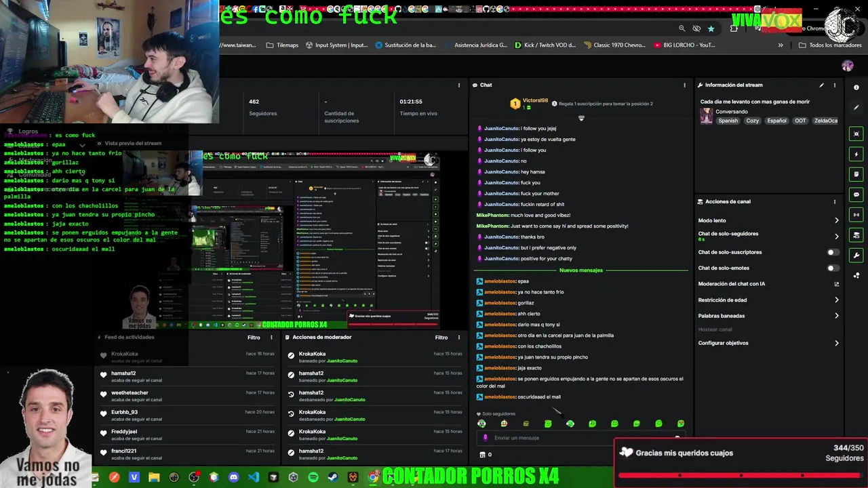Click the tracking-protection eye icon in the address bar

tap(696, 28)
